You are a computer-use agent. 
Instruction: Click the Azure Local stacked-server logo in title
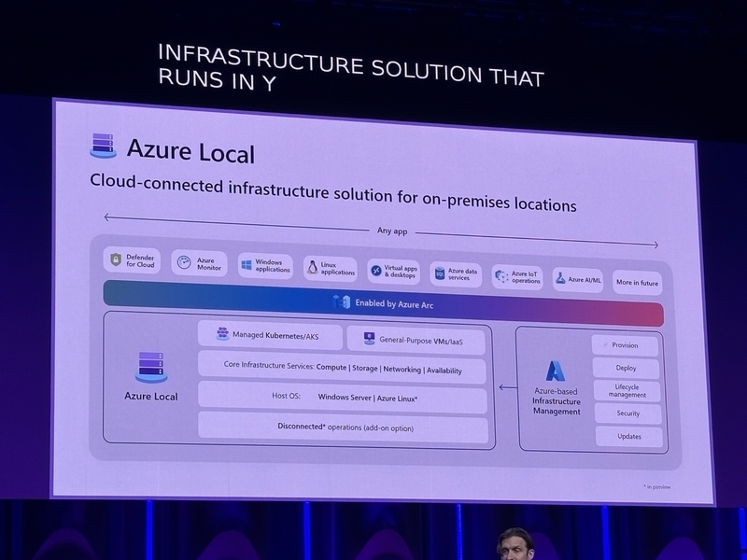[103, 146]
